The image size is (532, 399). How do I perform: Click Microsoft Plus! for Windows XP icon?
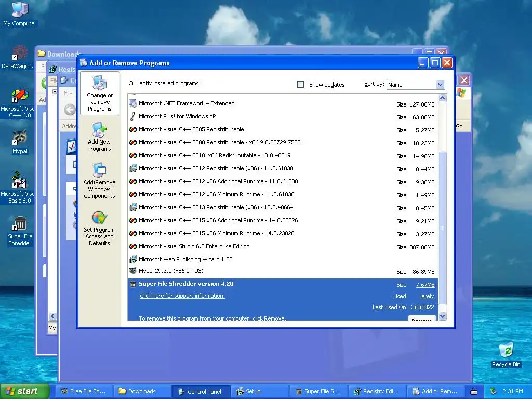(133, 116)
